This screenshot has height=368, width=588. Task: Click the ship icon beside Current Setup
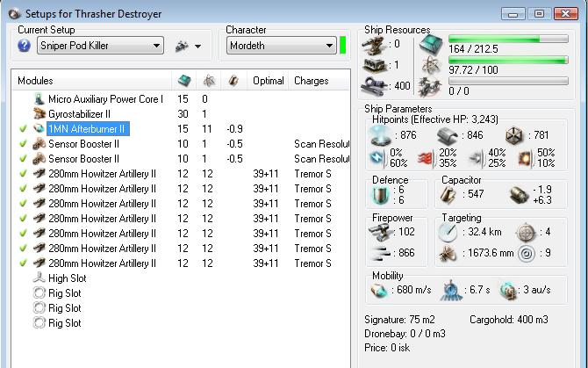pyautogui.click(x=182, y=47)
